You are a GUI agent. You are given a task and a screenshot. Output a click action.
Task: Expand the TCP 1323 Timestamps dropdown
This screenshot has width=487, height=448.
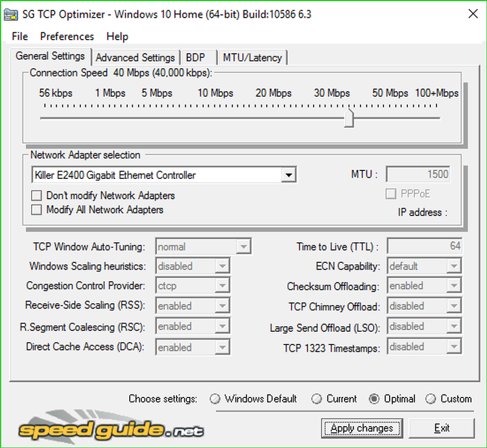point(454,347)
